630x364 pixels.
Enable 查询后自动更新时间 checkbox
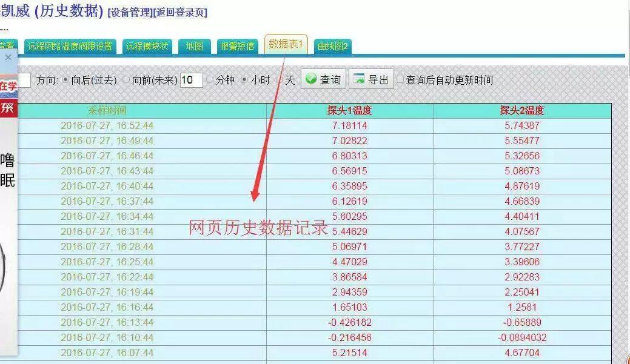pos(400,80)
